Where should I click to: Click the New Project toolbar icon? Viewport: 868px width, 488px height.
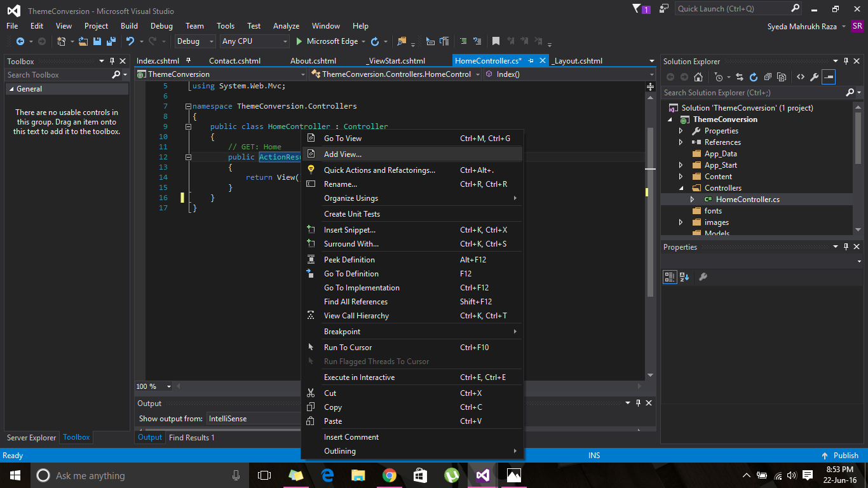[61, 41]
